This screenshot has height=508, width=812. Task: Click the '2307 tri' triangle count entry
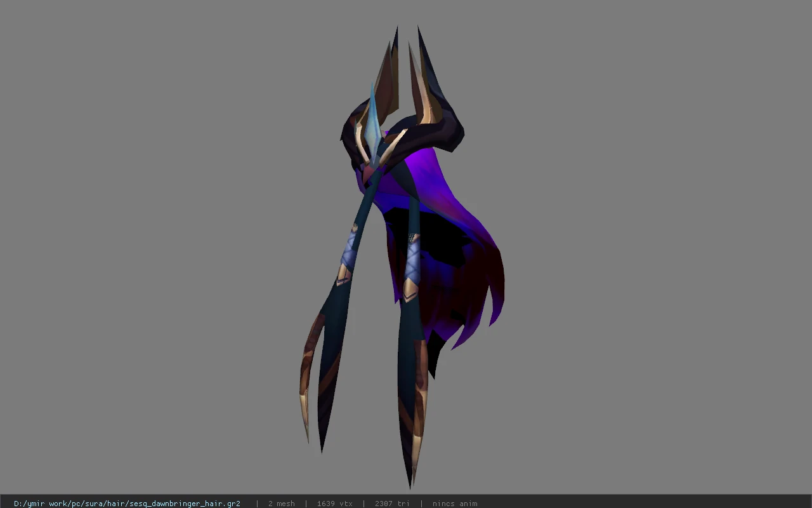(x=392, y=504)
